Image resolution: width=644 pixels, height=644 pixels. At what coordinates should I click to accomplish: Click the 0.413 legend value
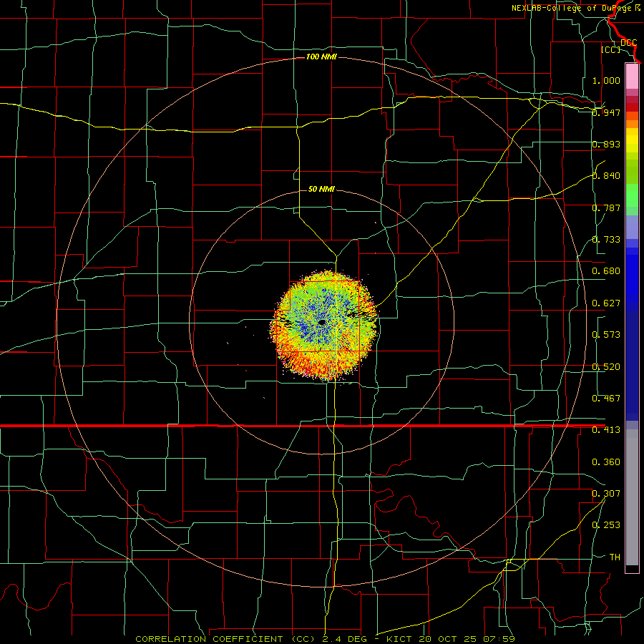pyautogui.click(x=606, y=430)
